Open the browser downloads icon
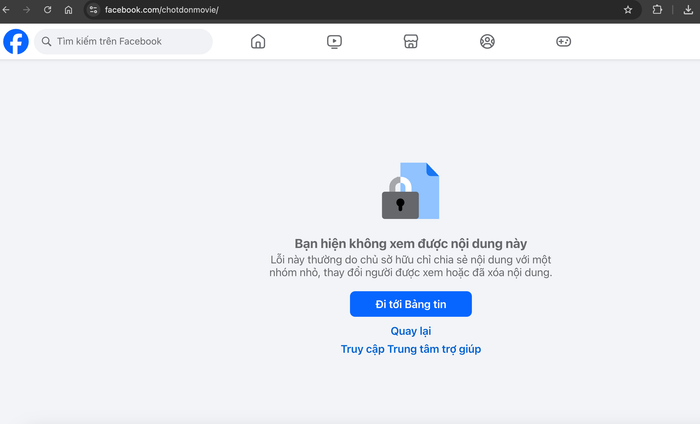The image size is (700, 424). tap(688, 10)
